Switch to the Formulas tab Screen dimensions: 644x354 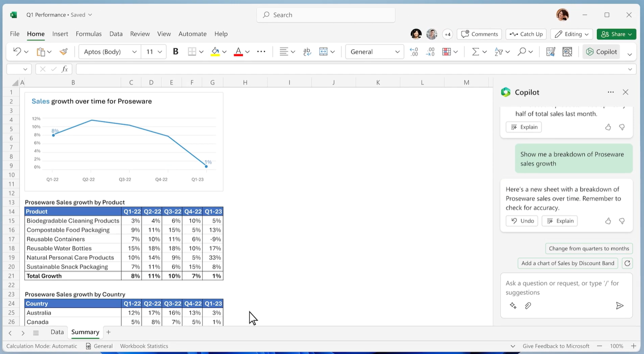point(89,34)
